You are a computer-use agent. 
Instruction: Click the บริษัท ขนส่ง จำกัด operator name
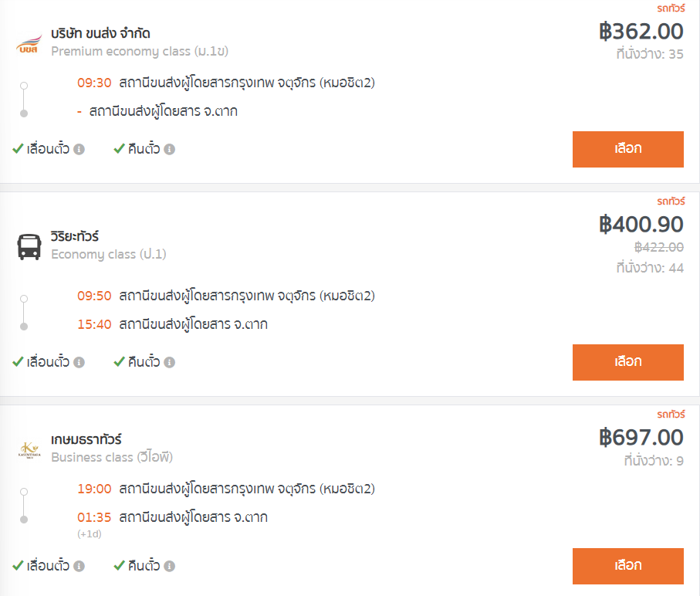coord(100,33)
